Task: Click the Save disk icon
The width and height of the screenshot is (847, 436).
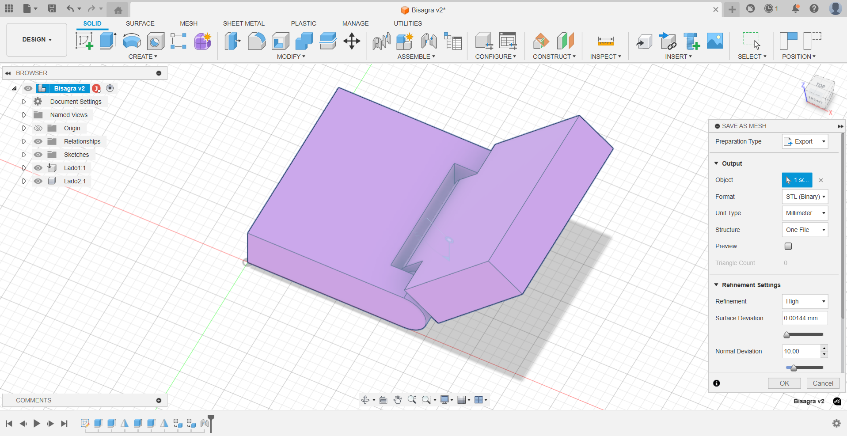Action: tap(51, 9)
